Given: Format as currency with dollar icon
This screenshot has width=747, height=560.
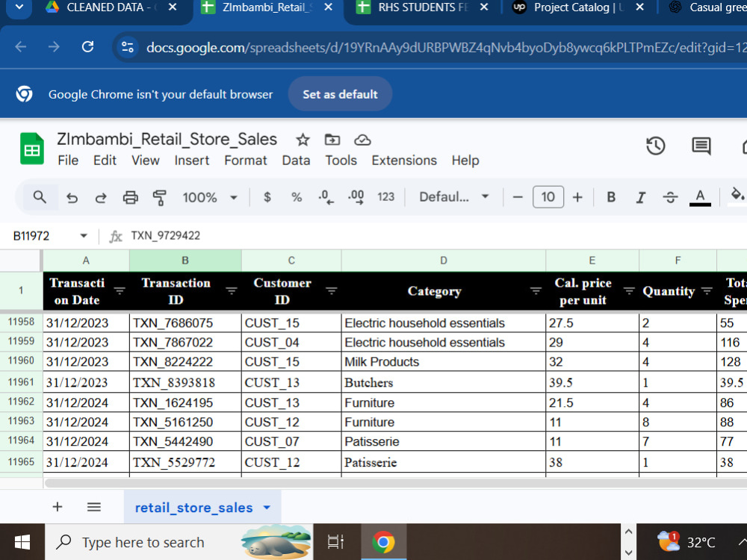Looking at the screenshot, I should click(267, 197).
